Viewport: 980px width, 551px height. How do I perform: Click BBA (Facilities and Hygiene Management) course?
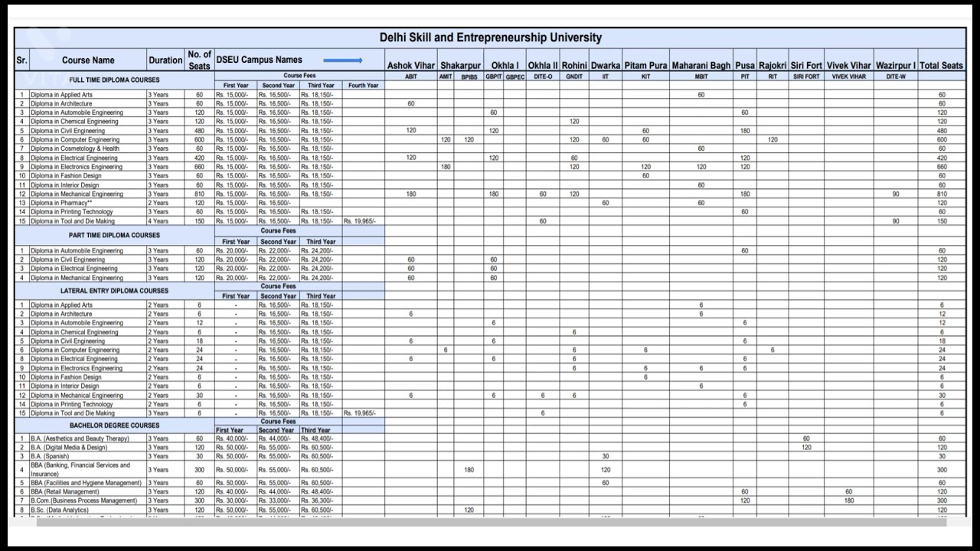point(86,483)
